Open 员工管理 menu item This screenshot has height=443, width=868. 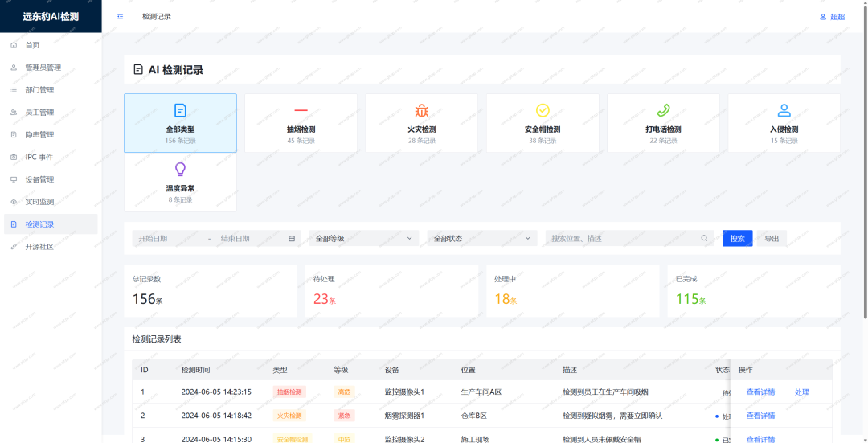[x=51, y=113]
